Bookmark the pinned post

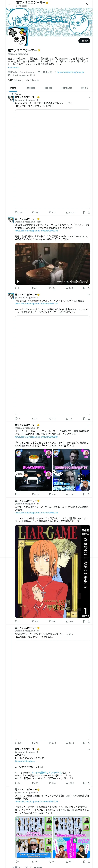(x=84, y=212)
